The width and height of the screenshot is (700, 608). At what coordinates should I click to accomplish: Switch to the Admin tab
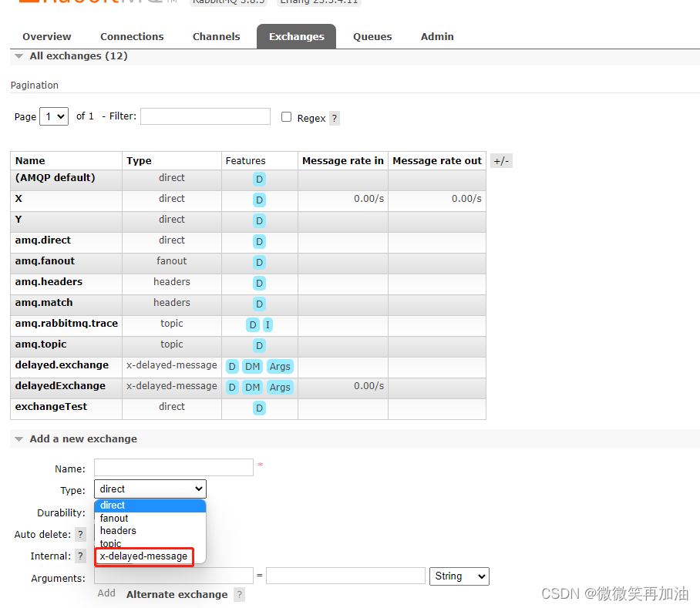[437, 36]
